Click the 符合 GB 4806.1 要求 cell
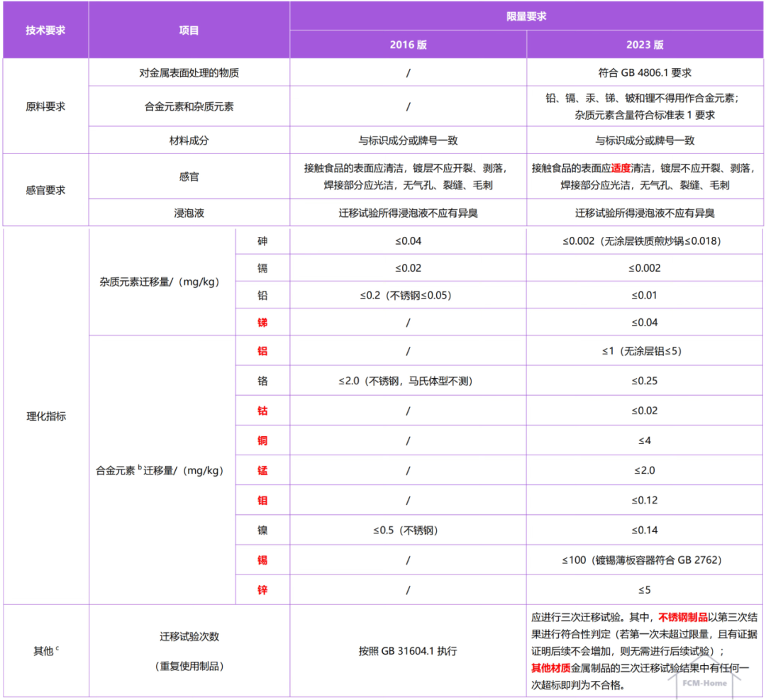766x700 pixels. coord(645,72)
